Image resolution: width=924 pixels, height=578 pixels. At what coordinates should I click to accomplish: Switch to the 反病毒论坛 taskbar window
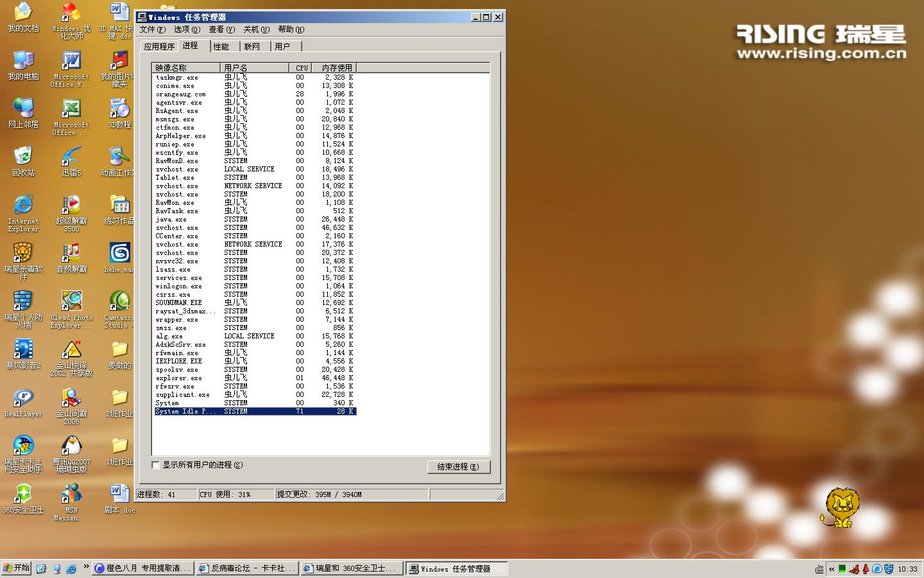tap(248, 568)
